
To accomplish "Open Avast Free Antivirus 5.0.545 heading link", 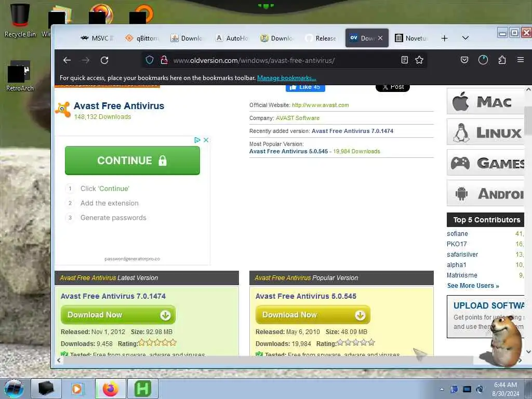I will [306, 296].
